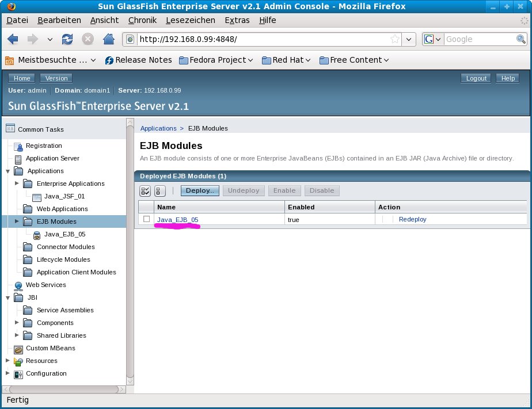This screenshot has width=532, height=409.
Task: Click the Logout button
Action: (x=476, y=78)
